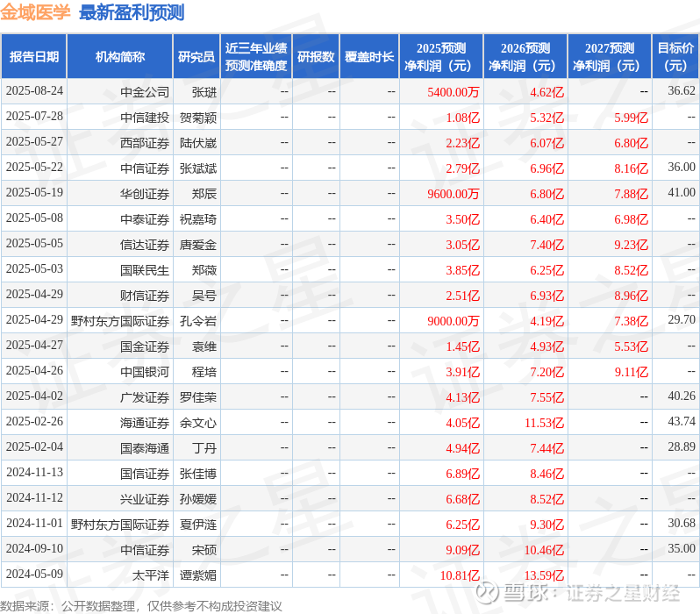Screen dimensions: 700x614
Task: Click target price 29.70
Action: coord(682,320)
